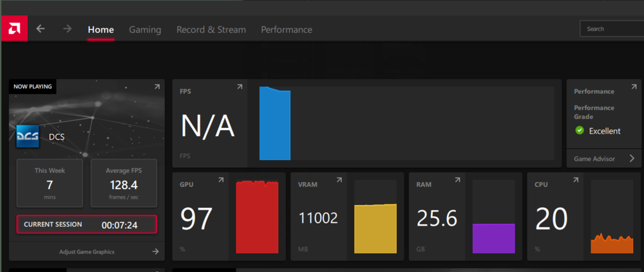Expand the Performance panel arrow
The height and width of the screenshot is (272, 644).
pos(634,87)
